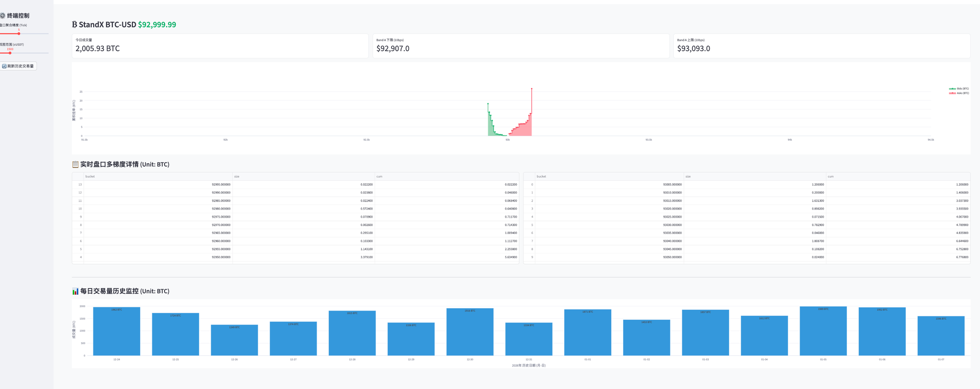Click the Bitcoin symbol before StandX BTC-USD
This screenshot has height=389, width=980.
pos(74,24)
